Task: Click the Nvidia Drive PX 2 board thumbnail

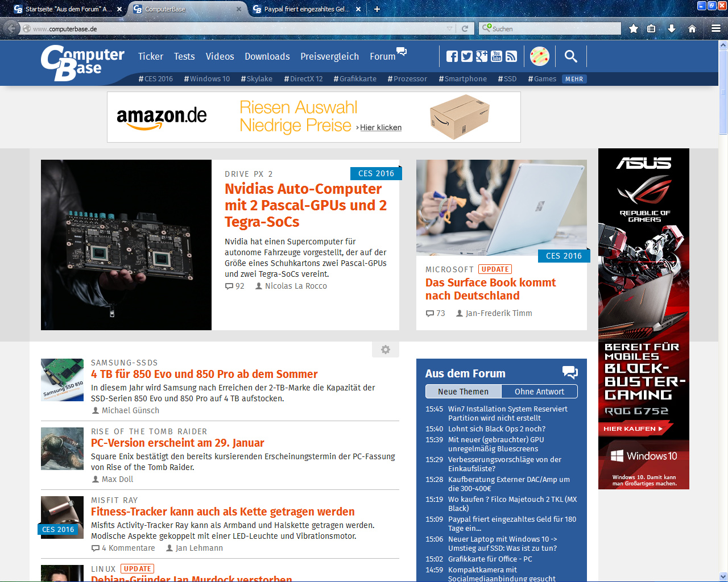Action: pos(126,245)
